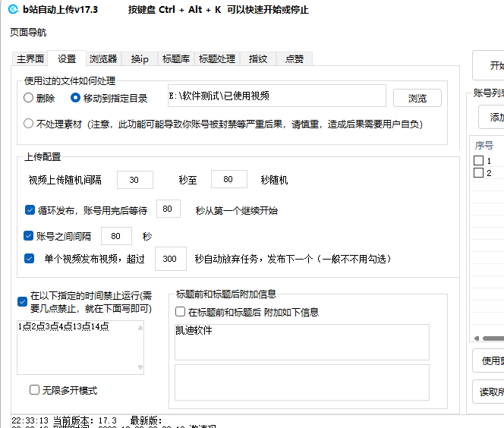
Task: Click the 添加 button in account list
Action: 491,118
